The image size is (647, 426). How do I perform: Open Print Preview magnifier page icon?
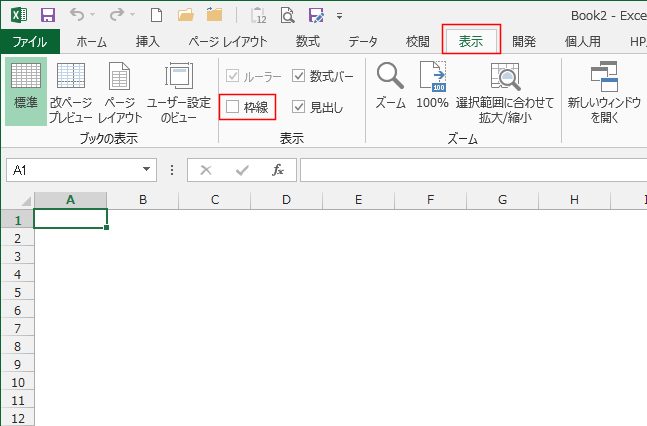tap(287, 16)
